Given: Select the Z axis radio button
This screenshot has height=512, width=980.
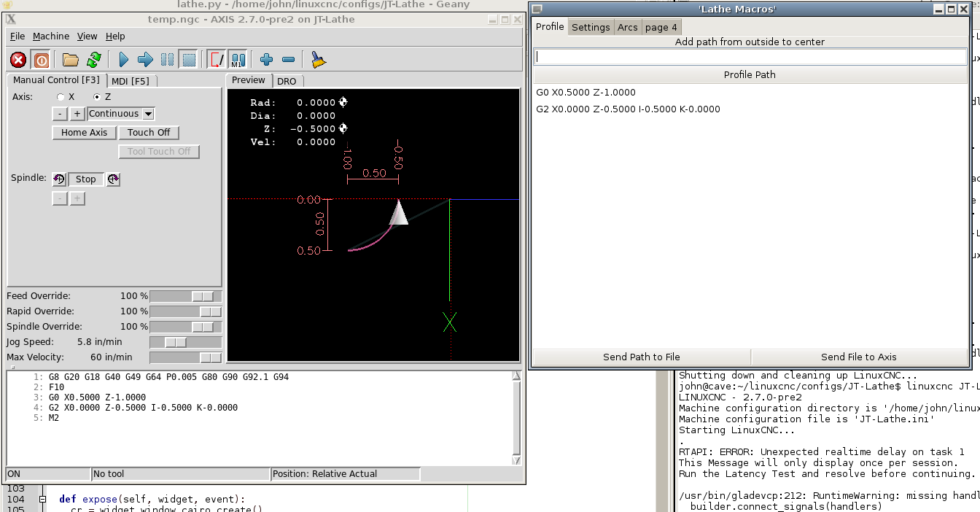Looking at the screenshot, I should tap(97, 97).
